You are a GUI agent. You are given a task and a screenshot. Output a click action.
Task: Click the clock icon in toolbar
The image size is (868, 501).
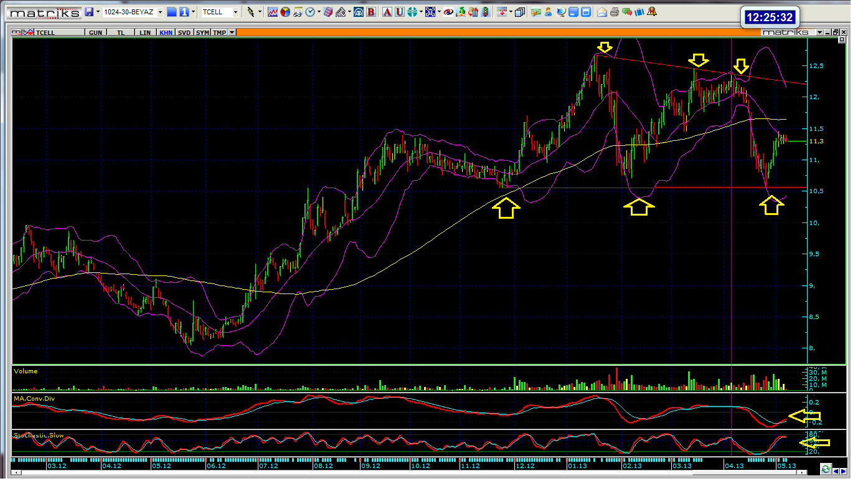coord(311,12)
